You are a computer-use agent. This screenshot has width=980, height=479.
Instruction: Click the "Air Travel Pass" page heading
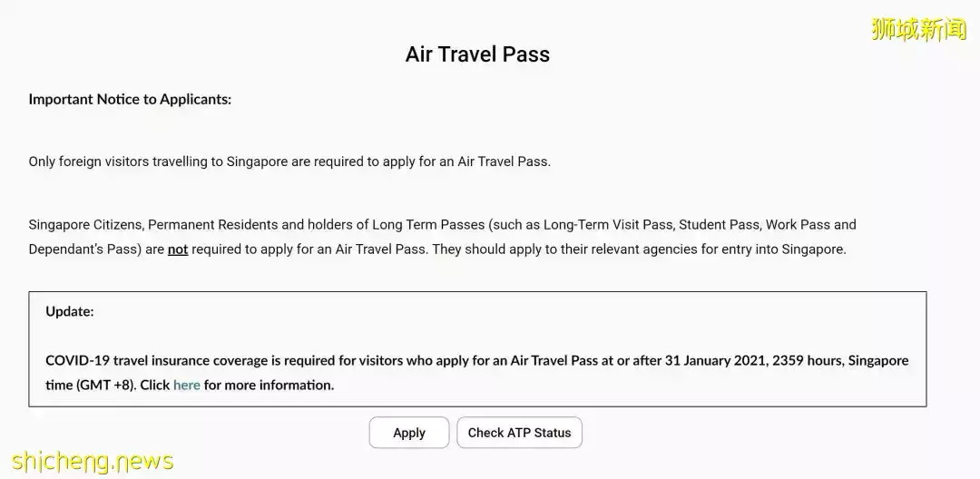coord(477,54)
